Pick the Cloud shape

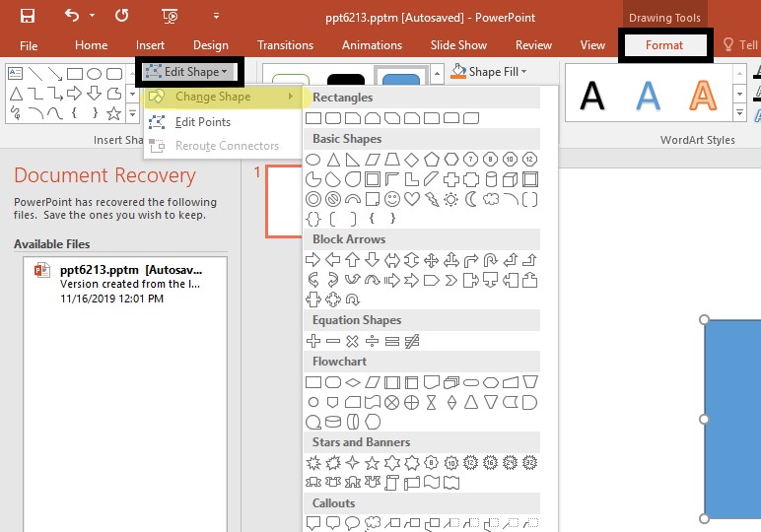coord(491,199)
